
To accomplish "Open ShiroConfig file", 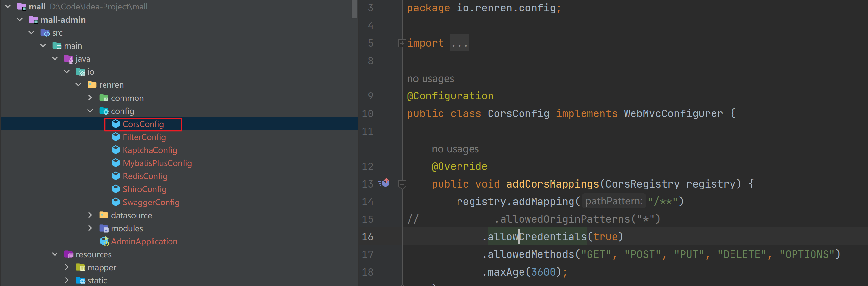I will 145,189.
